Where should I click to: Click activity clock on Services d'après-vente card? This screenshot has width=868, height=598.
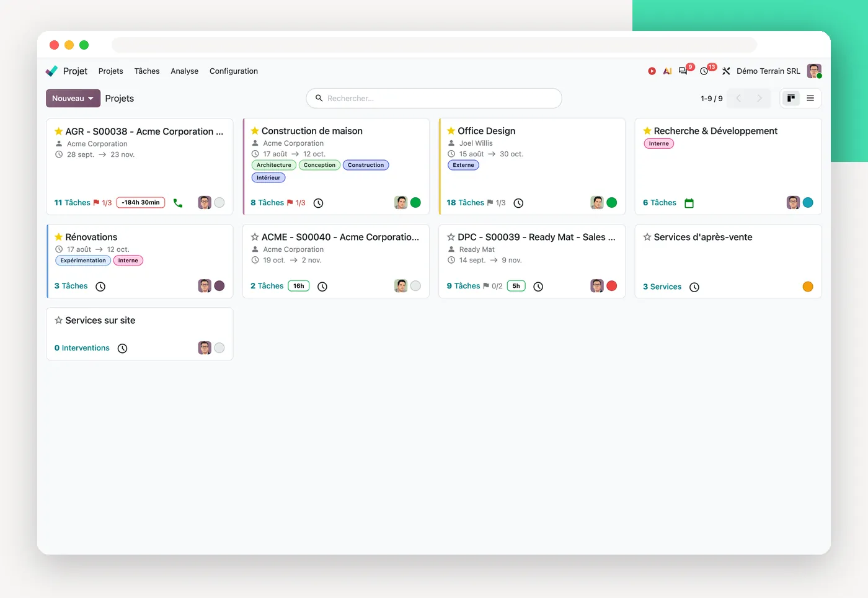pyautogui.click(x=694, y=287)
